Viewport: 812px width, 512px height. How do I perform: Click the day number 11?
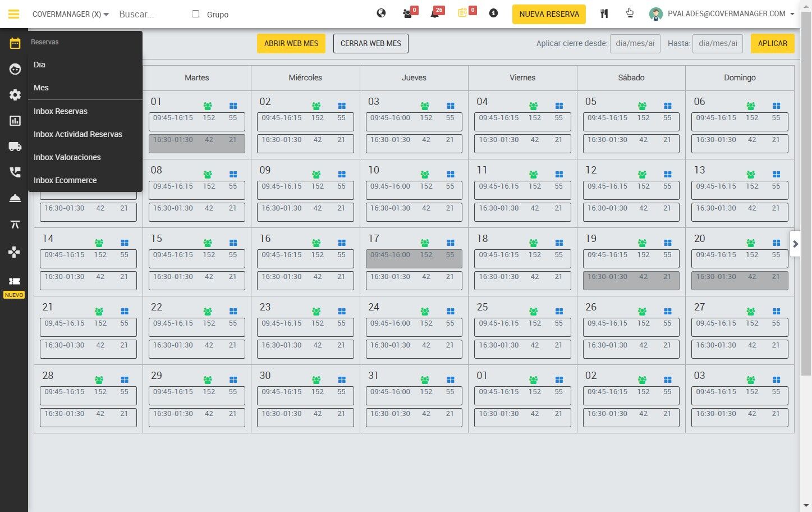[x=482, y=170]
